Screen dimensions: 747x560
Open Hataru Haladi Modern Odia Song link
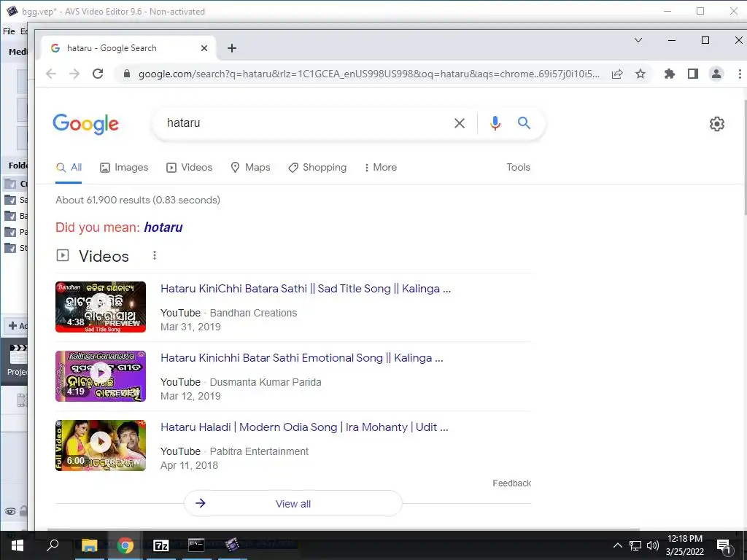[304, 427]
